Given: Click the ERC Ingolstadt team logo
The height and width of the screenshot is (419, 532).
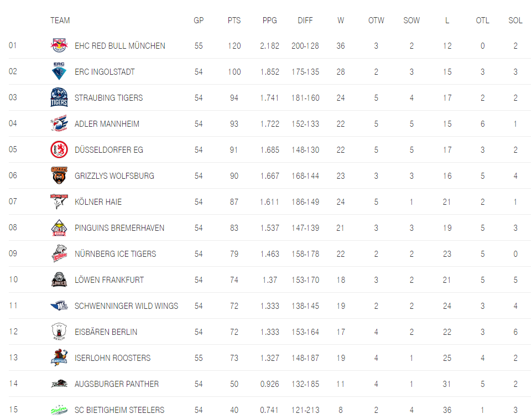Looking at the screenshot, I should pyautogui.click(x=59, y=72).
